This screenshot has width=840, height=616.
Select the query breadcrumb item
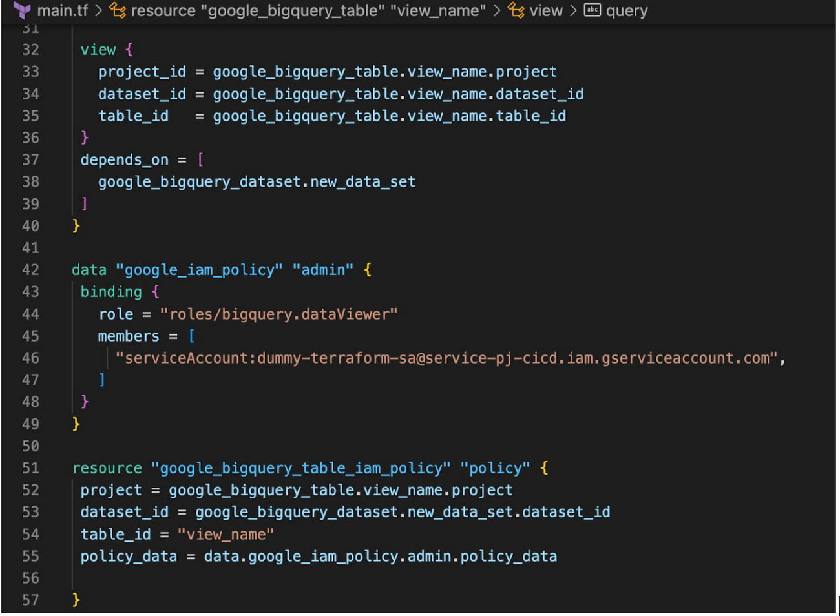[x=626, y=11]
